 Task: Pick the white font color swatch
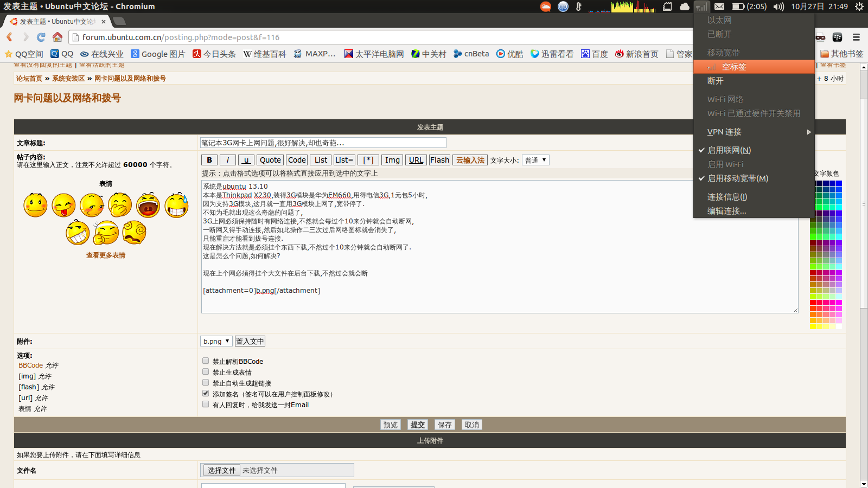839,327
